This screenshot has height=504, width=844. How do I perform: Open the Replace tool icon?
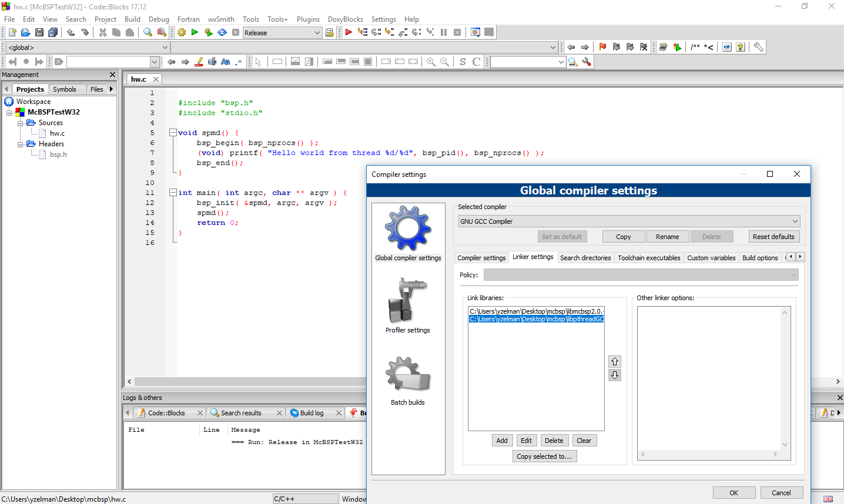tap(162, 32)
